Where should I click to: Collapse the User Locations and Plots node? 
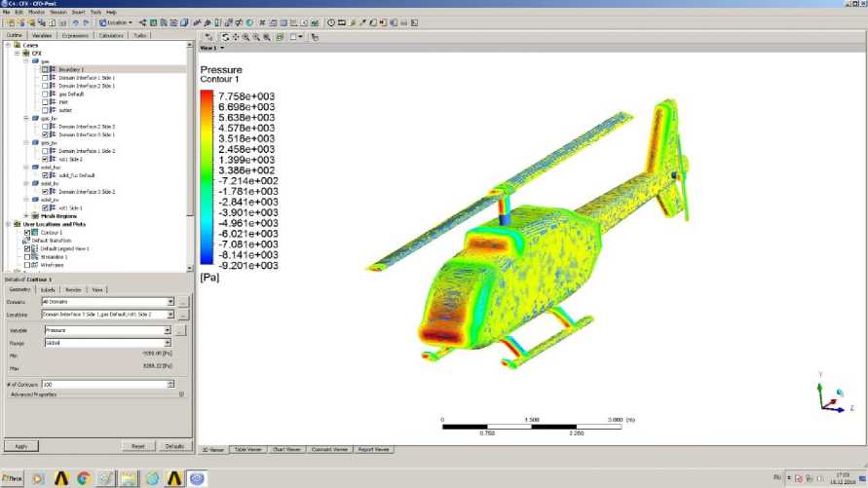pyautogui.click(x=9, y=224)
